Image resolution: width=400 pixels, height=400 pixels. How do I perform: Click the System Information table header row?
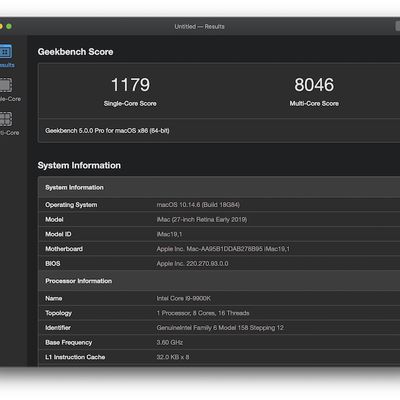[219, 187]
